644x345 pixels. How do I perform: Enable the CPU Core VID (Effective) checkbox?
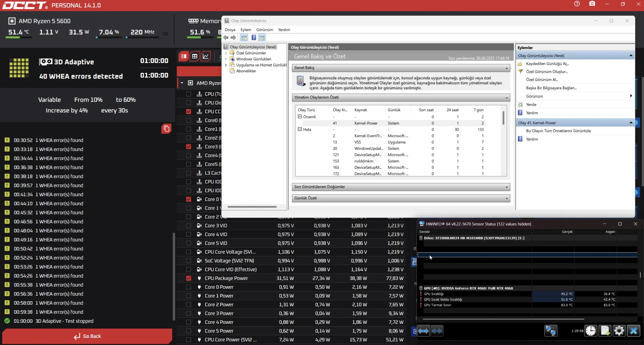click(x=189, y=270)
